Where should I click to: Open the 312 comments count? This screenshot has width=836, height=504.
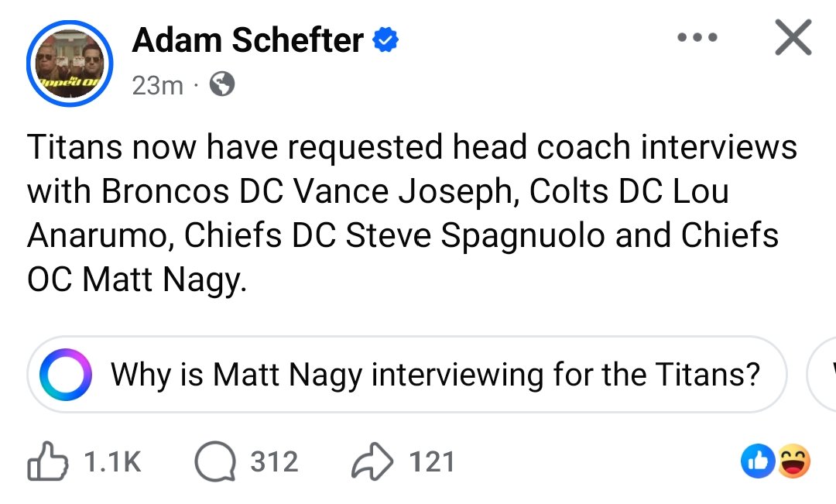[274, 462]
